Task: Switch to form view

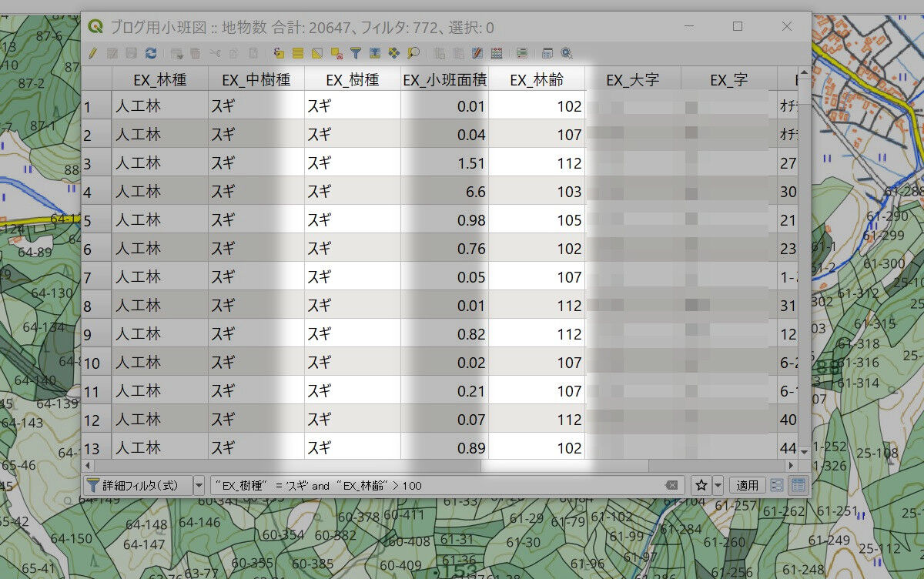Action: pos(777,485)
